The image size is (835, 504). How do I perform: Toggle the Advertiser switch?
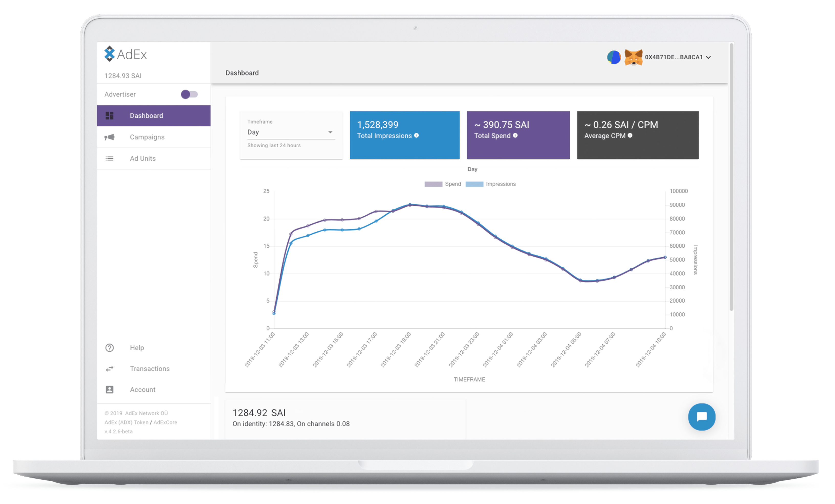pos(189,94)
